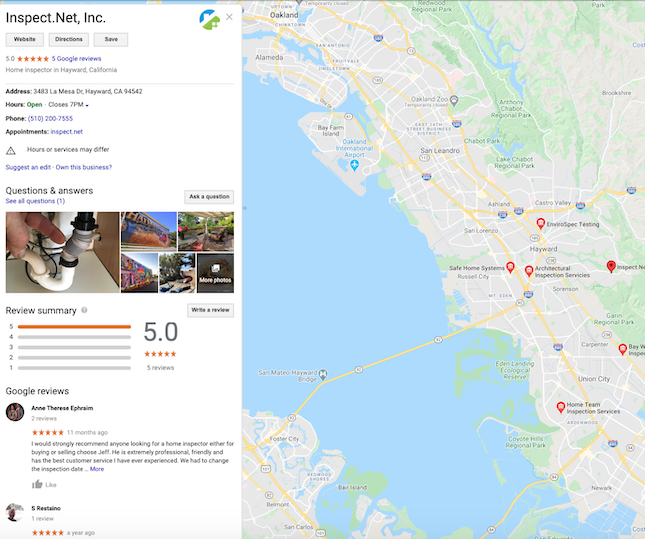This screenshot has width=645, height=539.
Task: Click Suggest an edit link
Action: click(x=28, y=167)
